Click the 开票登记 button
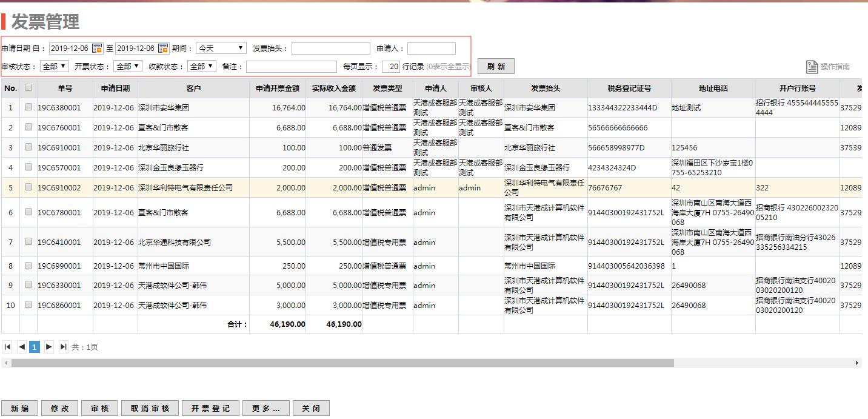Image resolution: width=868 pixels, height=419 pixels. click(210, 409)
